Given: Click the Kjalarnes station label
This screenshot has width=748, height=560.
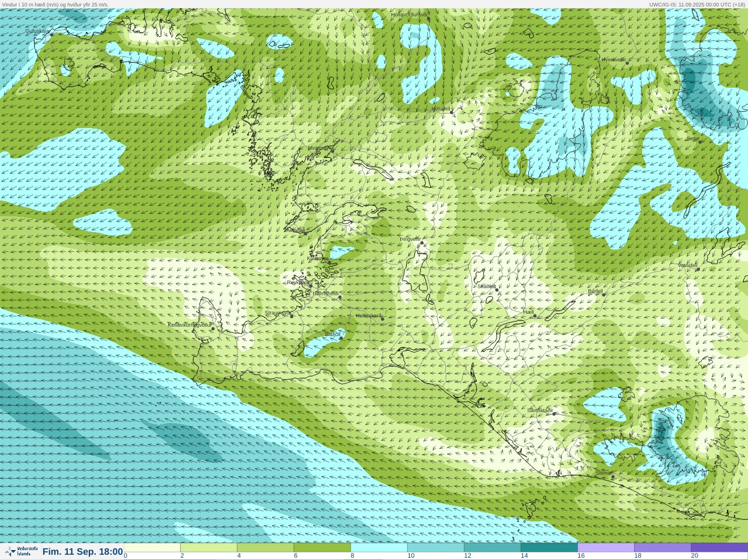Looking at the screenshot, I should (317, 258).
